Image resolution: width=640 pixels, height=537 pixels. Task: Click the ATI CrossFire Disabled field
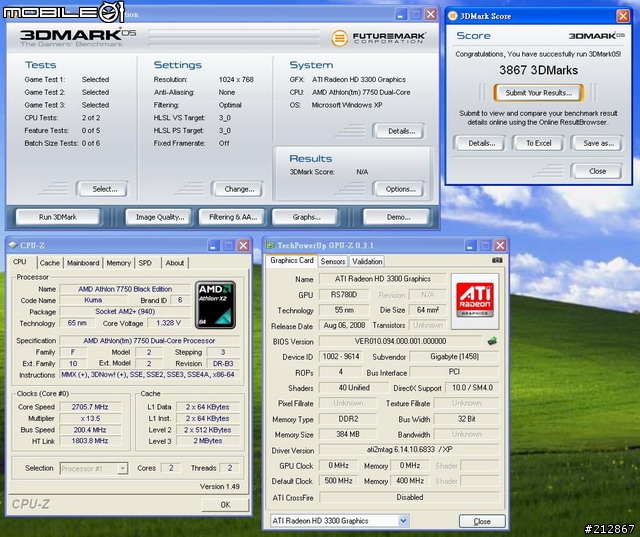[409, 497]
